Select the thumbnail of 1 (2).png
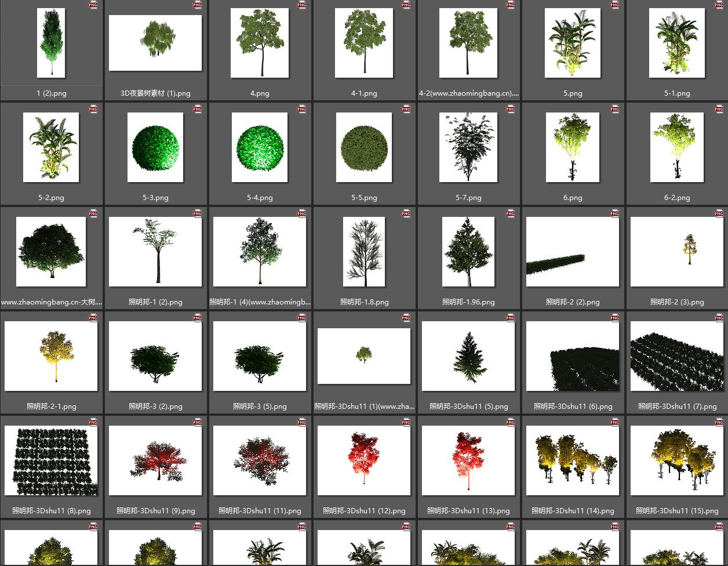This screenshot has height=566, width=728. click(x=51, y=43)
